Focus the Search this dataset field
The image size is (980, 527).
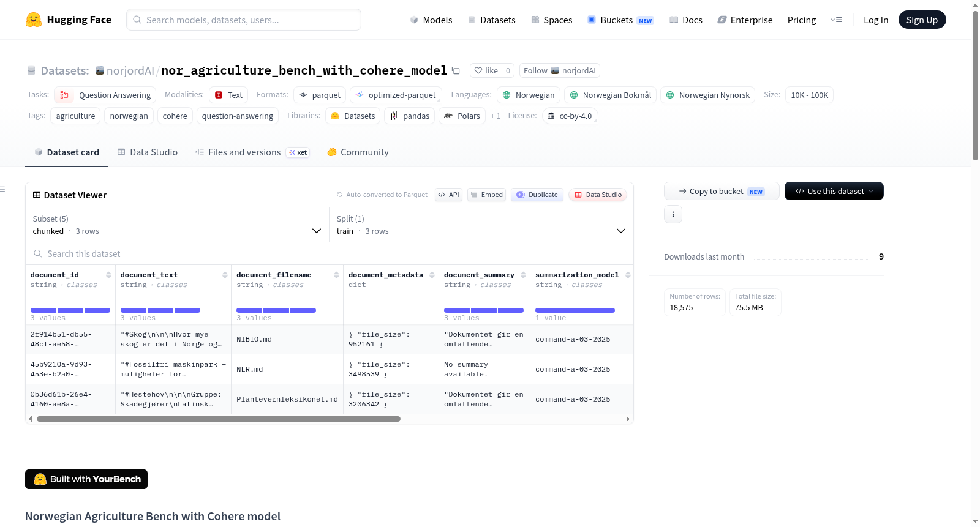(x=330, y=254)
